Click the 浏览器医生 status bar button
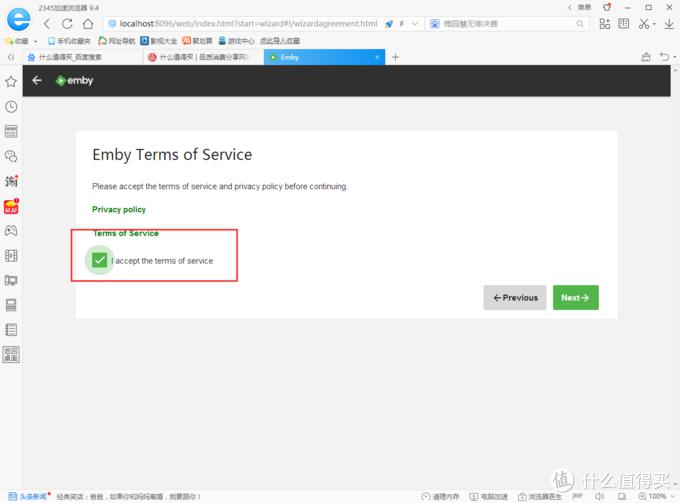This screenshot has width=680, height=503. tap(540, 496)
